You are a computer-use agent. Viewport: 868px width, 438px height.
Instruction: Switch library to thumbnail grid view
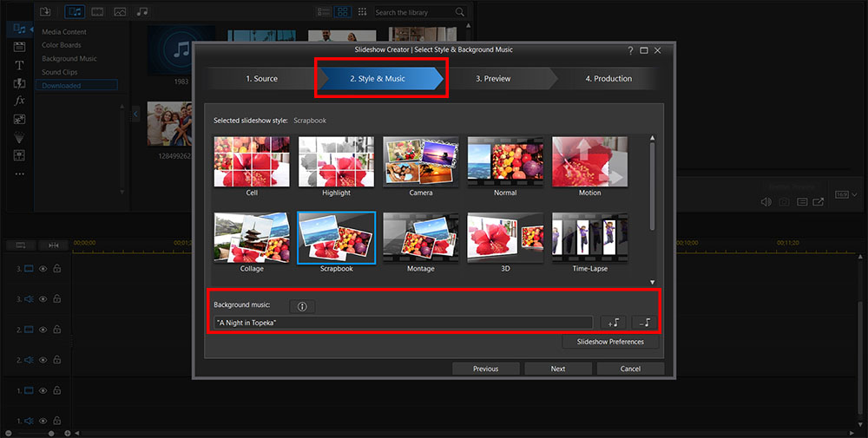click(343, 11)
